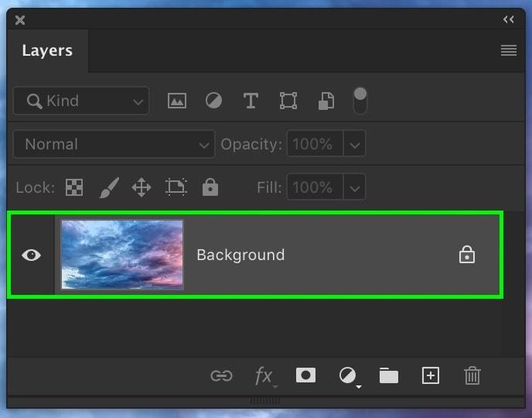The image size is (532, 418).
Task: Filter for shape layers icon
Action: click(288, 101)
